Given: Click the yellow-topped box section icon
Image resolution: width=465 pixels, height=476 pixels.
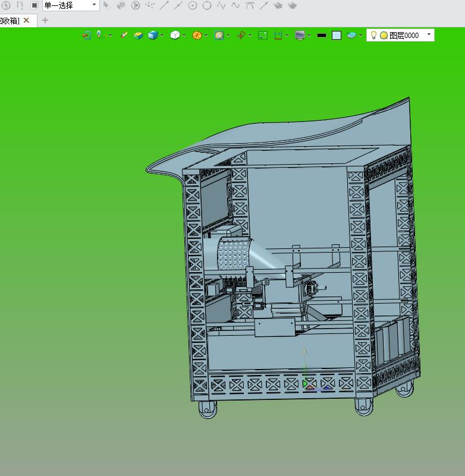Looking at the screenshot, I should pyautogui.click(x=138, y=36).
